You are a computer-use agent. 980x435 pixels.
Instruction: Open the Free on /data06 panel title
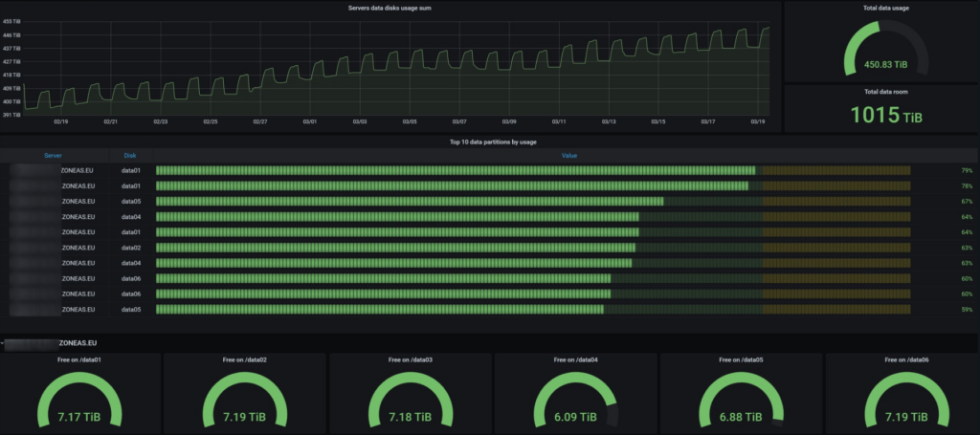(907, 359)
